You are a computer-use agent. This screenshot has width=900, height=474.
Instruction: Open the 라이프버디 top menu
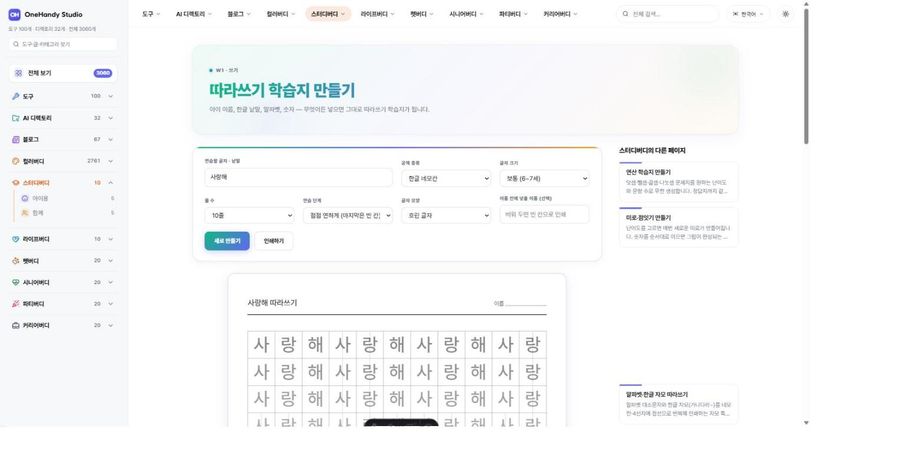click(377, 14)
